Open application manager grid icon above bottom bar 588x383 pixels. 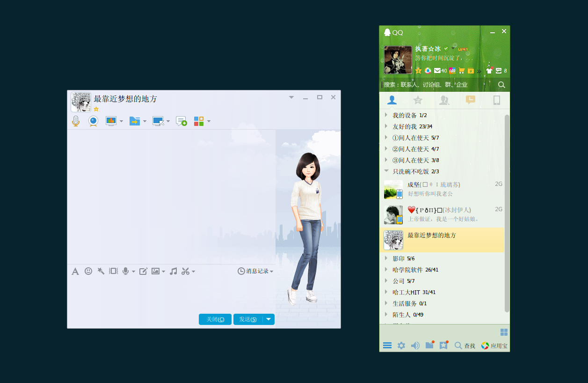[504, 332]
